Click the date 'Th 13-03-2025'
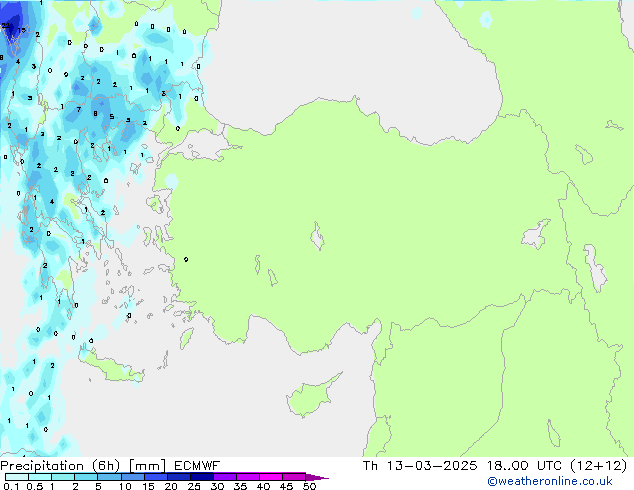 click(x=420, y=465)
